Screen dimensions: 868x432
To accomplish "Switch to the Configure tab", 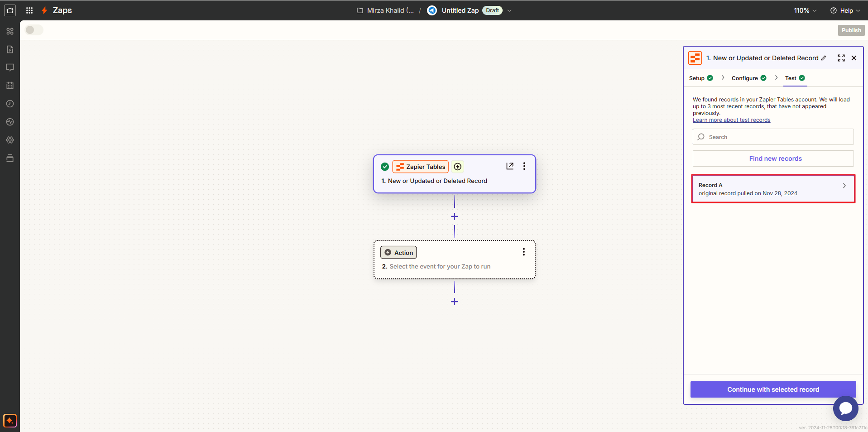I will coord(745,78).
